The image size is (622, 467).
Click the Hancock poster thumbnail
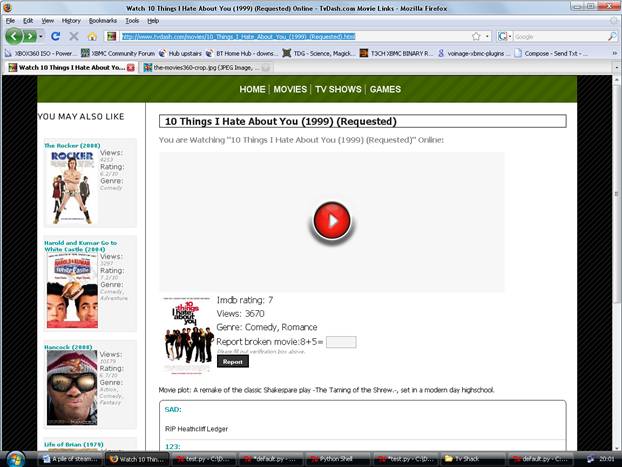(72, 388)
